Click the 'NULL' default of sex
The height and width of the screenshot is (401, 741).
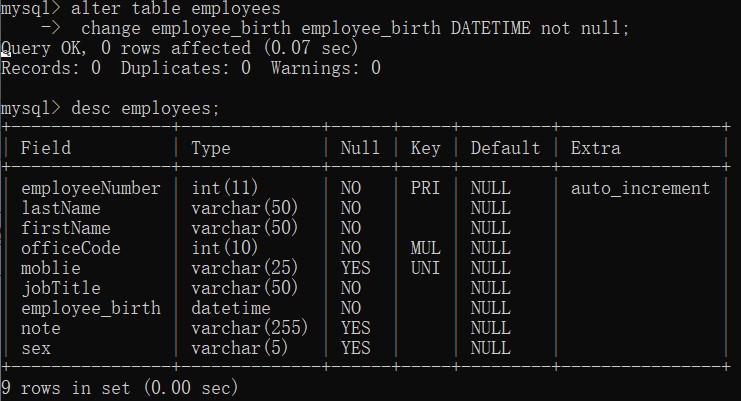click(x=491, y=349)
